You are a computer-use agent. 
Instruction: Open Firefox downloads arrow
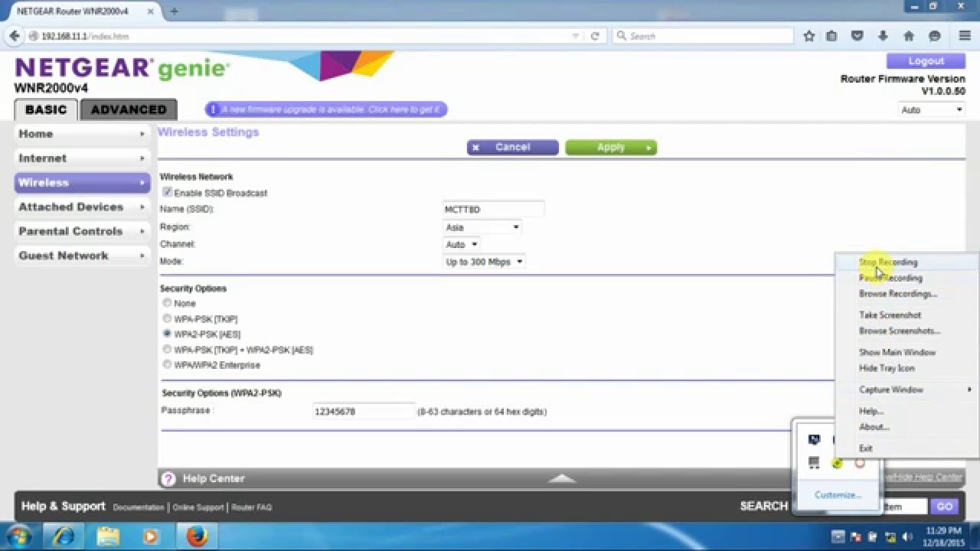(x=883, y=36)
